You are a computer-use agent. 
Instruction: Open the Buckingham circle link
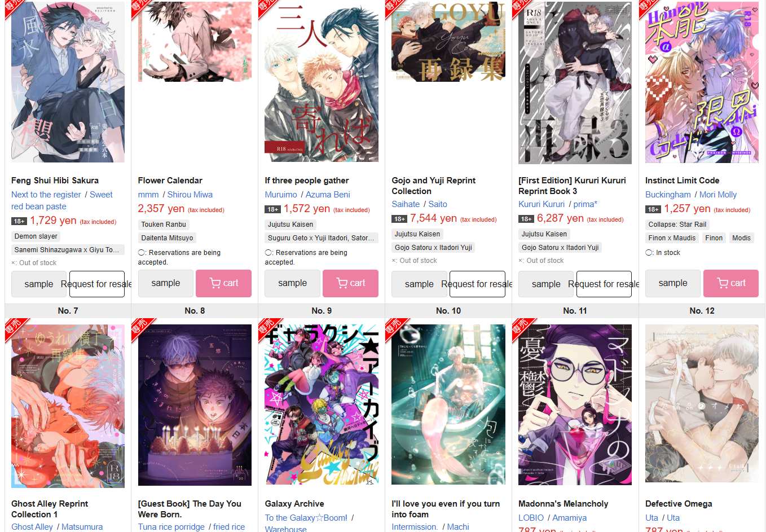click(x=668, y=195)
